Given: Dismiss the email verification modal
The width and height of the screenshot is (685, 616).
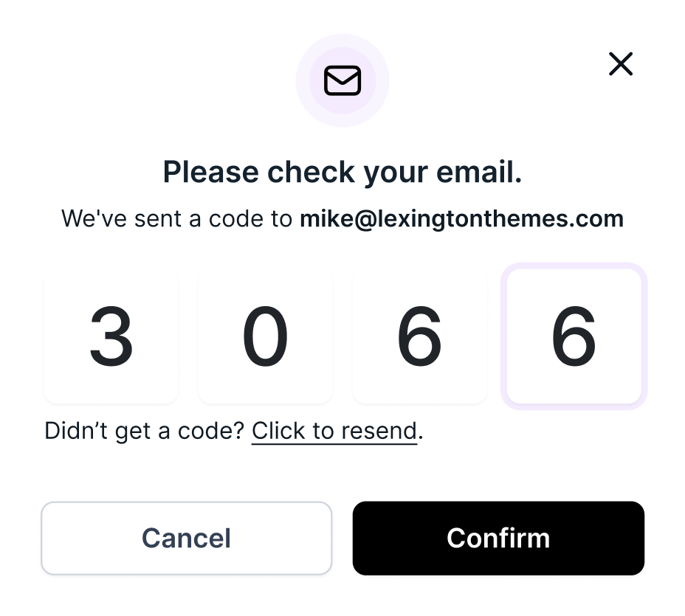Looking at the screenshot, I should tap(621, 64).
